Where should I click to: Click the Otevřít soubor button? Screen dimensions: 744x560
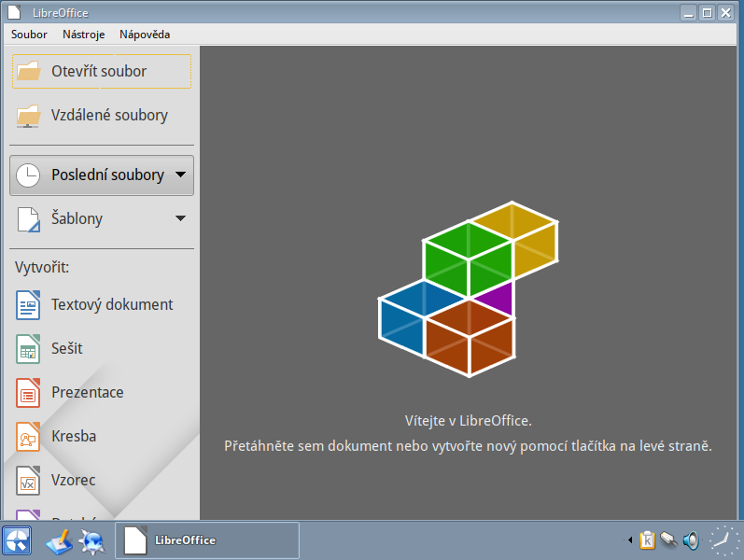(102, 71)
